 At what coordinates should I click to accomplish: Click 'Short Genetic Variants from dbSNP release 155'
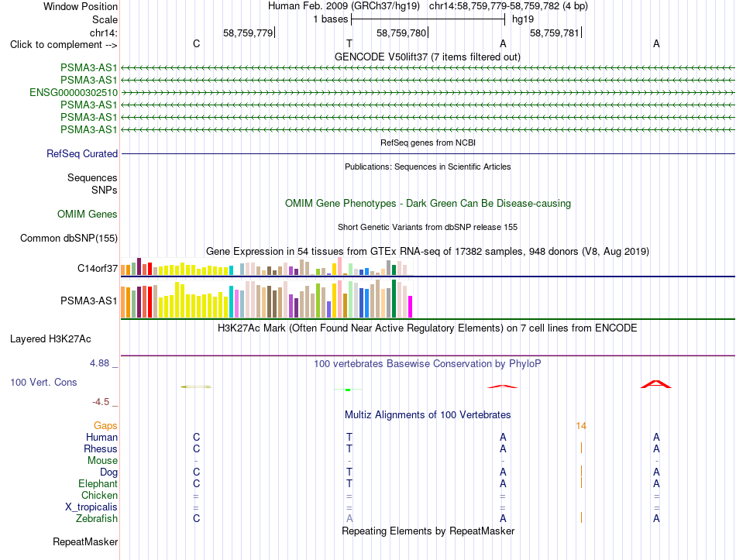pyautogui.click(x=428, y=227)
